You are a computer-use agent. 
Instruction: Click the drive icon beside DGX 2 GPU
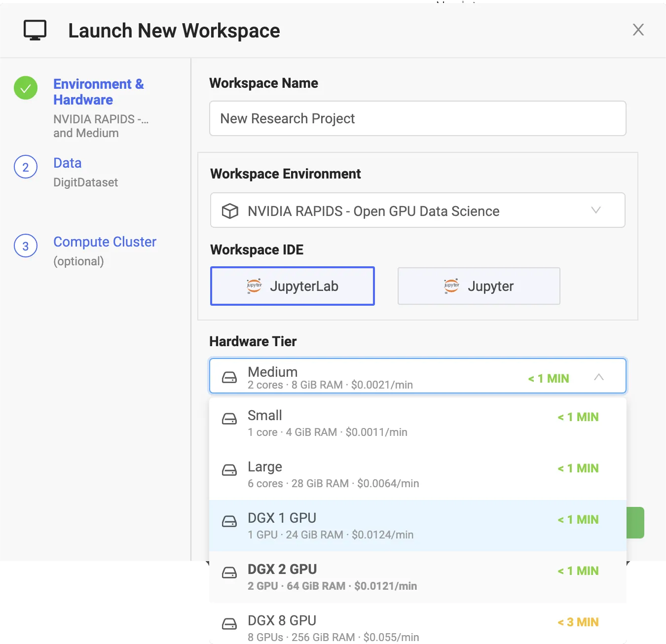[229, 572]
